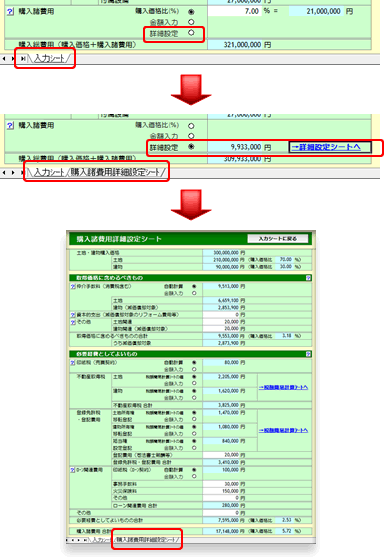Select 金額入力 radio for 不動産取得税 土地
This screenshot has height=559, width=384.
coord(194,384)
